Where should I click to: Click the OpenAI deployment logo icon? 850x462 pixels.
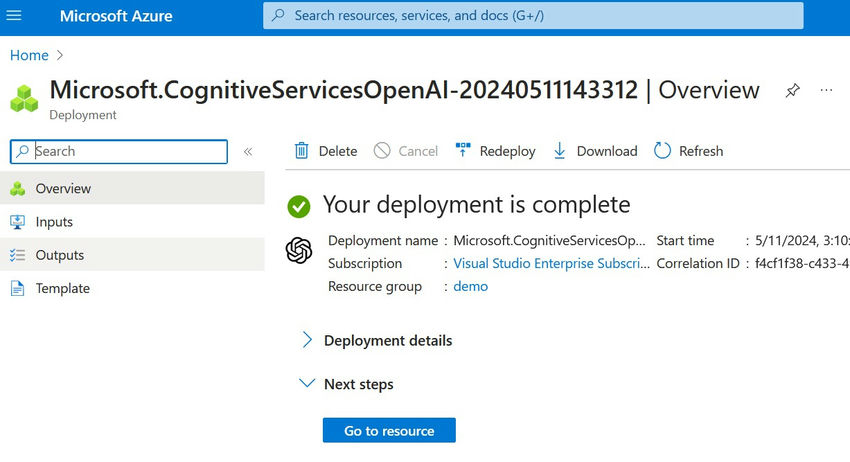tap(299, 250)
